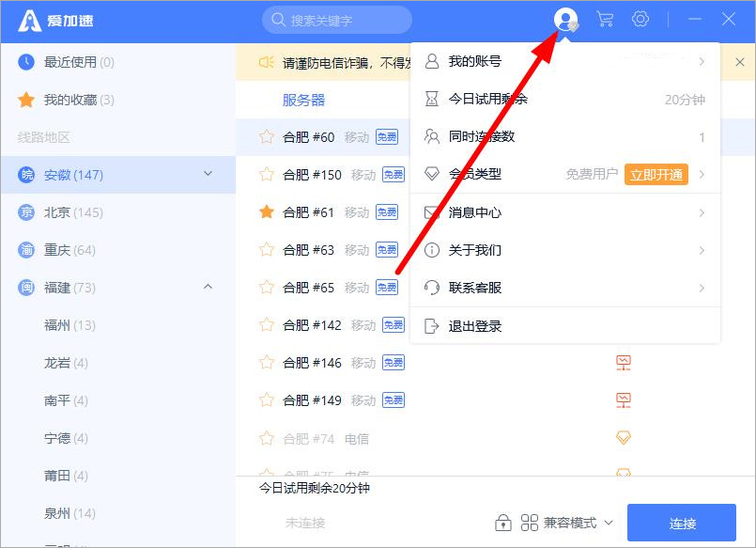756x548 pixels.
Task: Click the people icon beside 同时连接数
Action: (431, 136)
